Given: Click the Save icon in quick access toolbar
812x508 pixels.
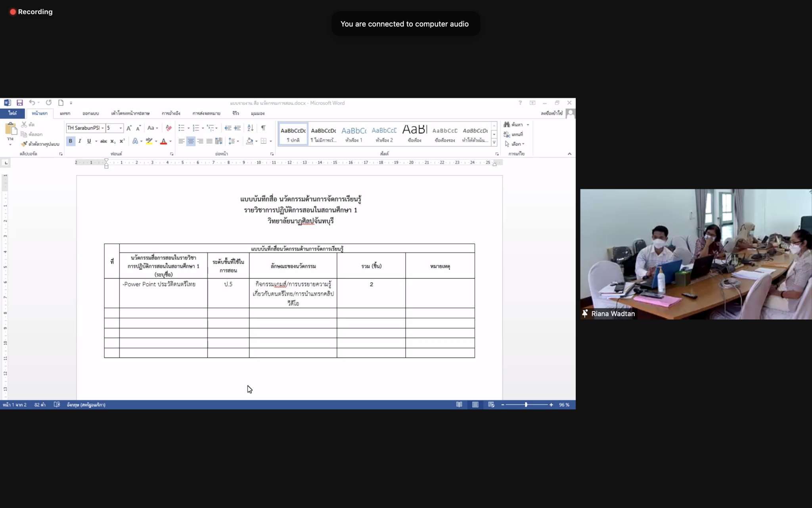Looking at the screenshot, I should coord(19,103).
